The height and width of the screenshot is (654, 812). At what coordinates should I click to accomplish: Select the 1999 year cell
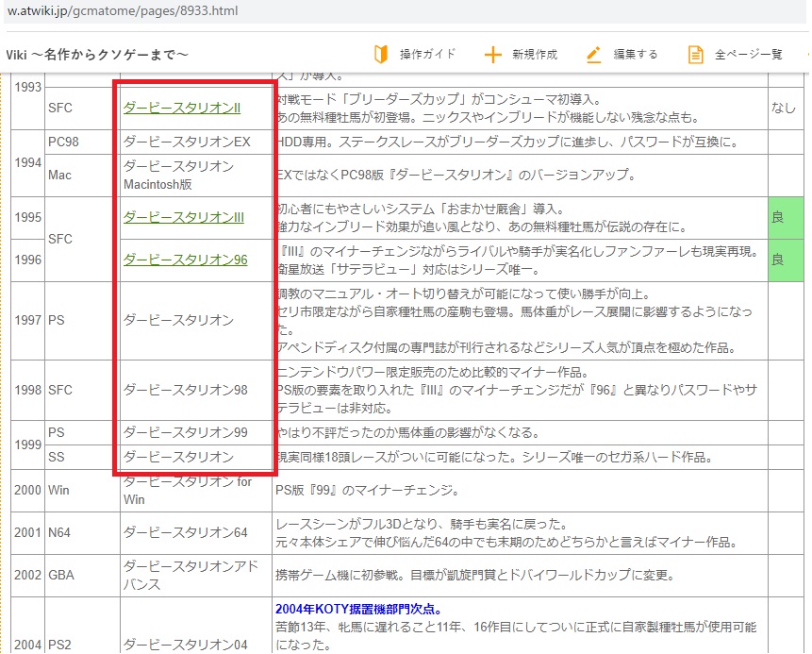coord(28,444)
